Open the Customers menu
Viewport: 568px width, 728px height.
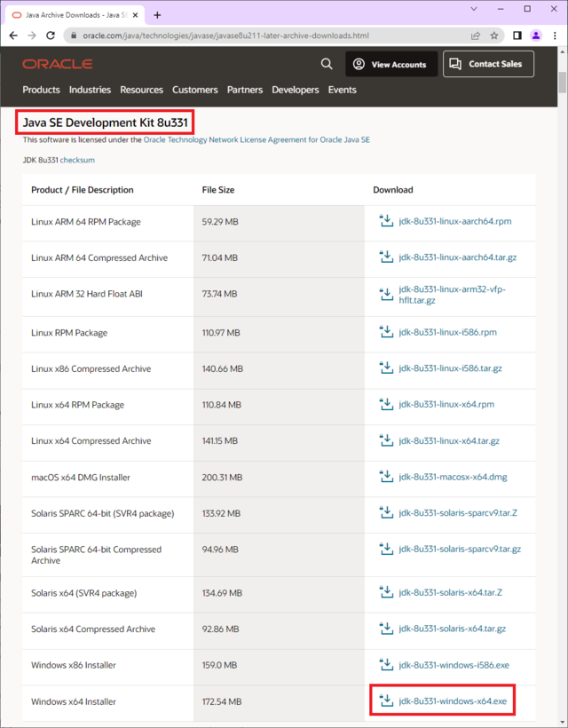[195, 90]
